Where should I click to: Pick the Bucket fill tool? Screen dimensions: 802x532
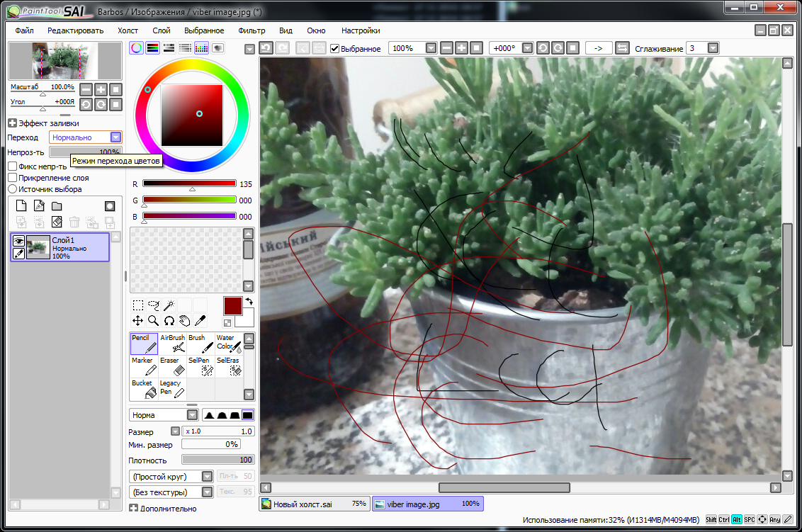tap(144, 388)
